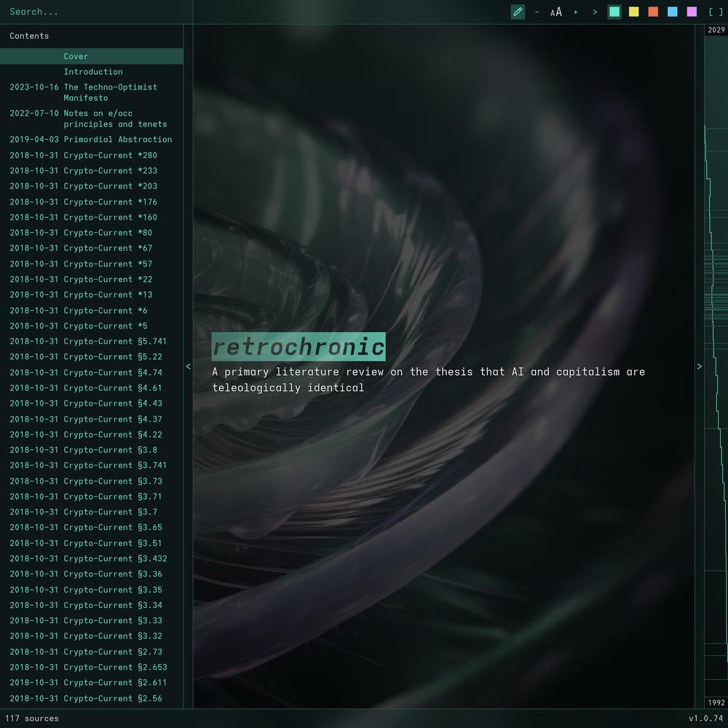Image resolution: width=728 pixels, height=728 pixels.
Task: Open the Cover entry
Action: pyautogui.click(x=92, y=56)
